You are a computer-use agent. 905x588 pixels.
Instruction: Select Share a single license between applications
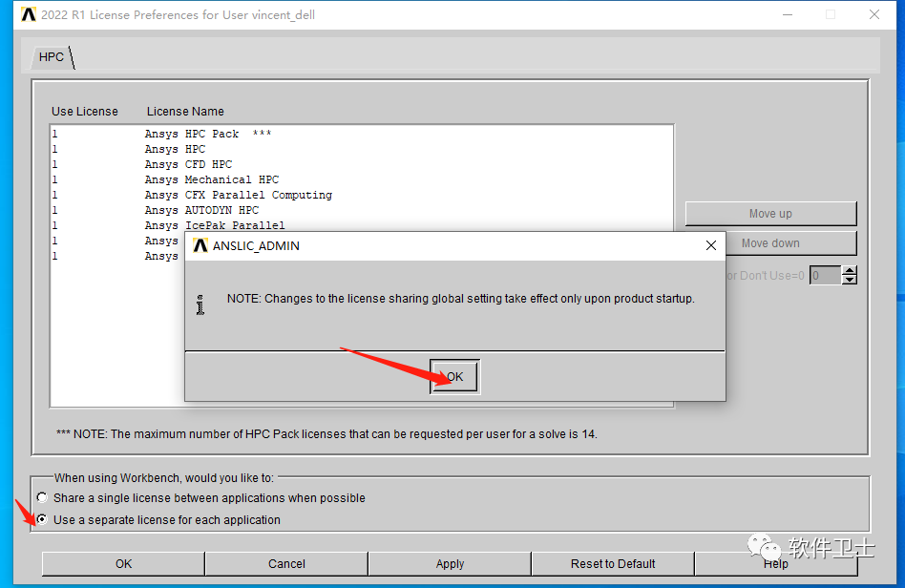click(x=42, y=497)
